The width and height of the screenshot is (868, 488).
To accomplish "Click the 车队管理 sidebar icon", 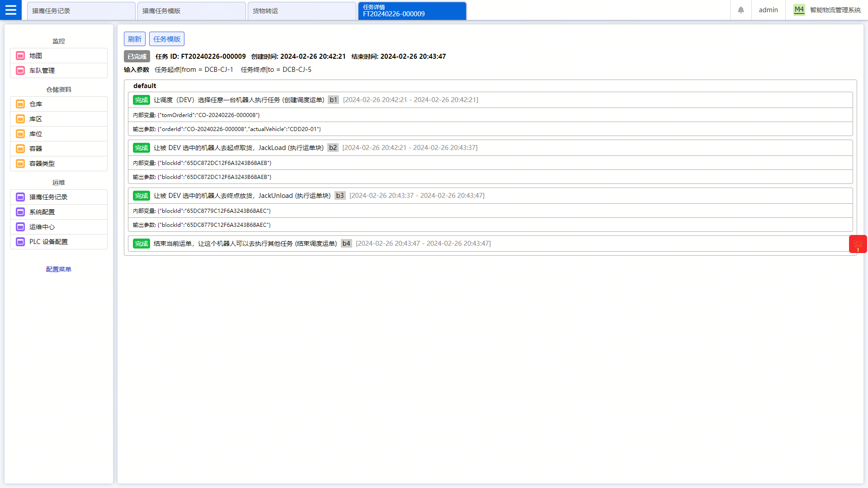I will coord(20,70).
